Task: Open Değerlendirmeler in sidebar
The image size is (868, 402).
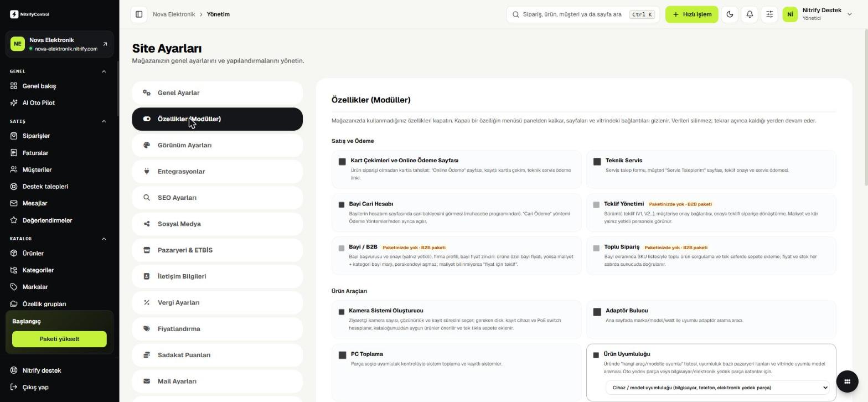Action: (x=59, y=220)
